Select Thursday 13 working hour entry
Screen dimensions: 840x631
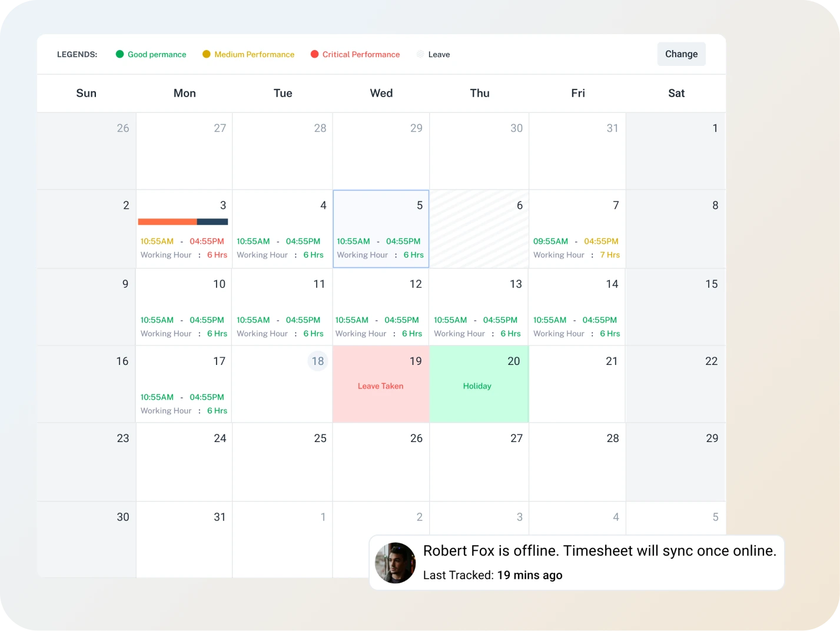tap(477, 327)
